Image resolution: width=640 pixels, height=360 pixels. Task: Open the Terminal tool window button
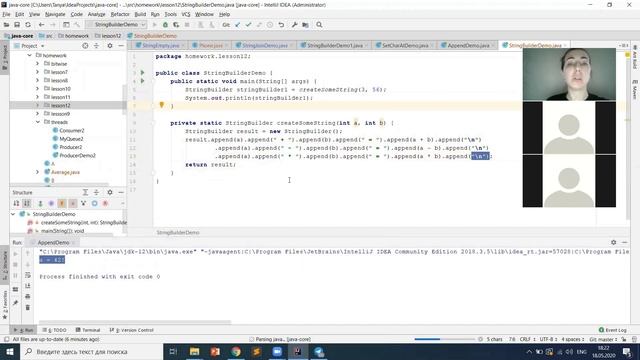[x=88, y=330]
